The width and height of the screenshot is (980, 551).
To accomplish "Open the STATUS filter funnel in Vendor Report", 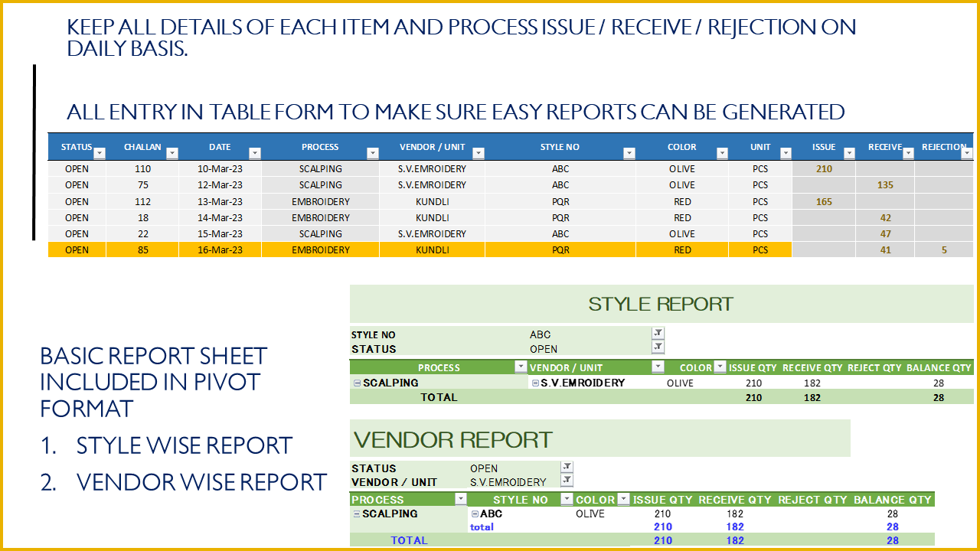I will click(x=566, y=467).
